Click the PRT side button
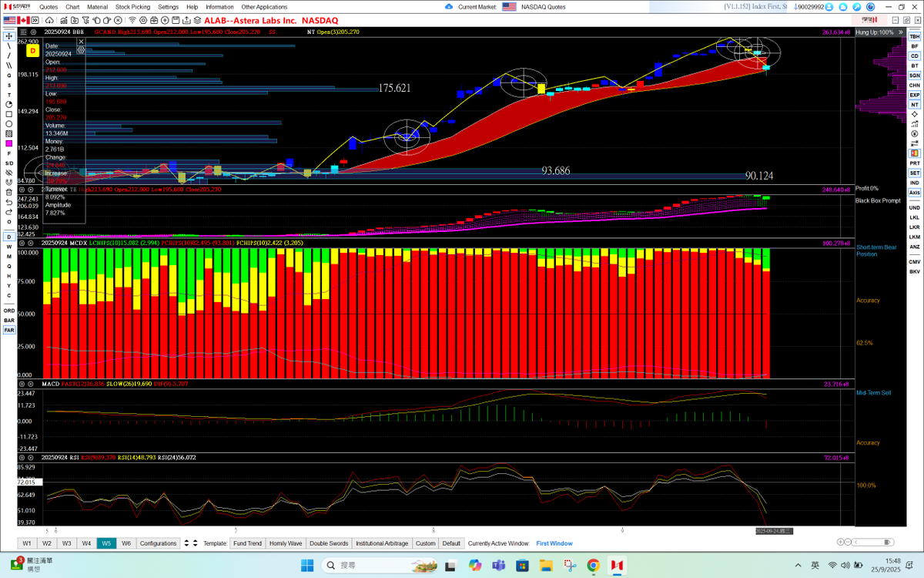 tap(914, 163)
